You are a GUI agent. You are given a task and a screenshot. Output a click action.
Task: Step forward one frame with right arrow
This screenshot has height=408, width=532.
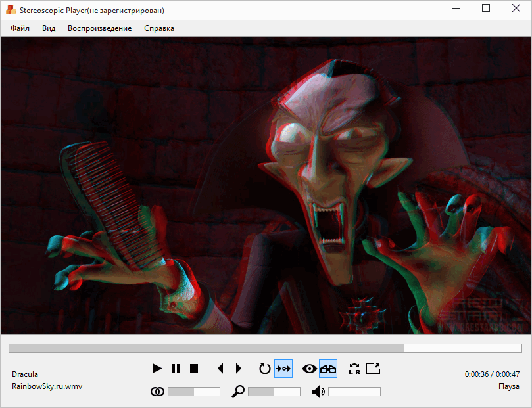click(x=239, y=369)
